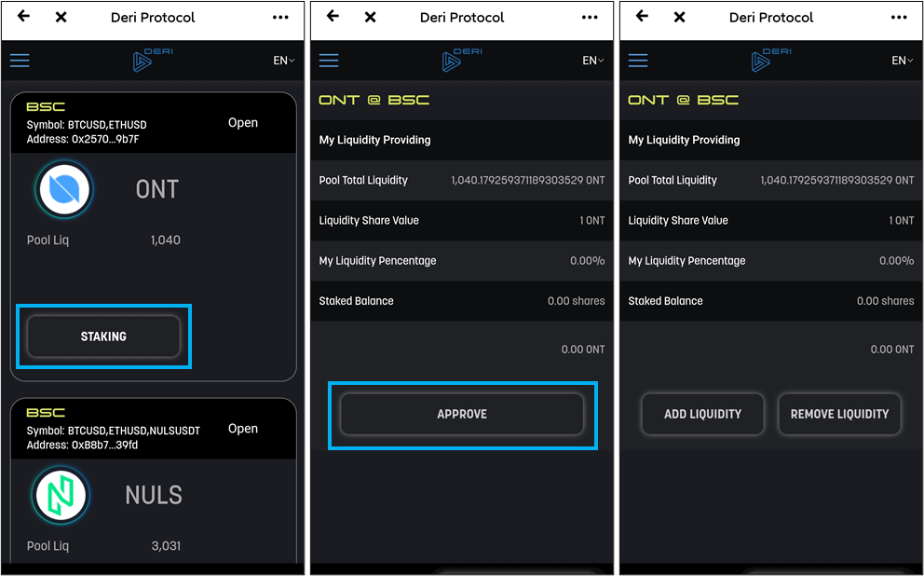This screenshot has height=576, width=924.
Task: Click the ONT pool name label
Action: click(157, 189)
